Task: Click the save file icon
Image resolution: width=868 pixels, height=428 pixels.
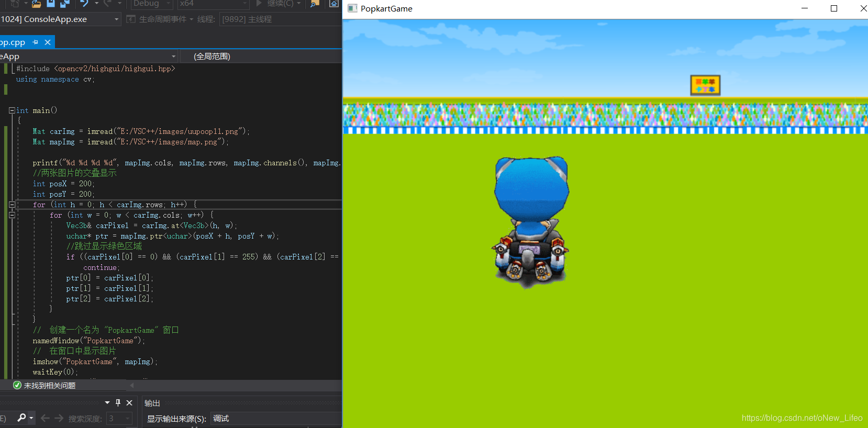Action: tap(51, 3)
